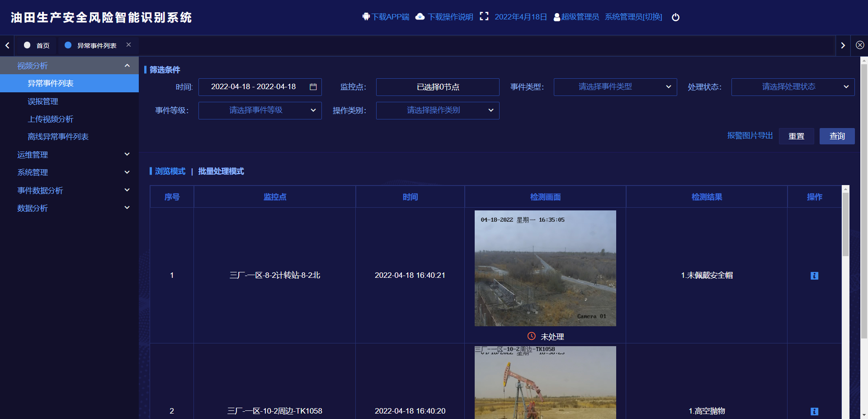This screenshot has width=868, height=419.
Task: Click the 重置 button
Action: 796,136
